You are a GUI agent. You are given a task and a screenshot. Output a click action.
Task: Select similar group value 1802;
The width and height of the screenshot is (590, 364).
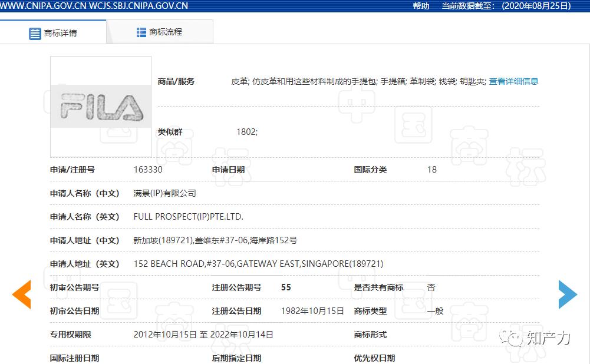[247, 132]
